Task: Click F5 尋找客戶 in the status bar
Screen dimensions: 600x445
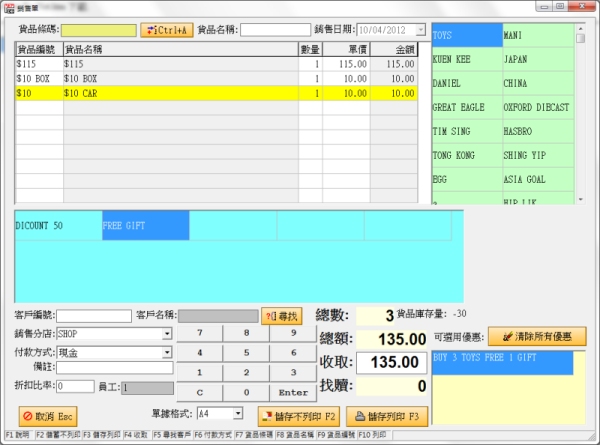Action: [172, 435]
